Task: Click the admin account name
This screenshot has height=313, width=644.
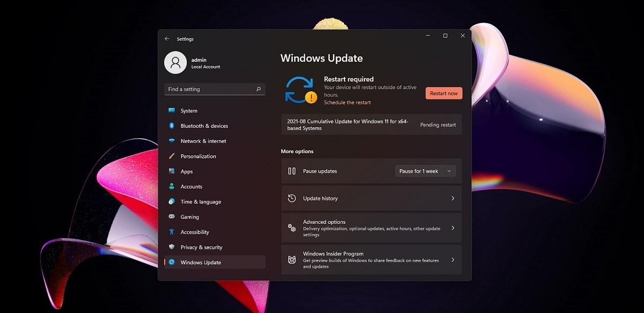Action: [199, 60]
